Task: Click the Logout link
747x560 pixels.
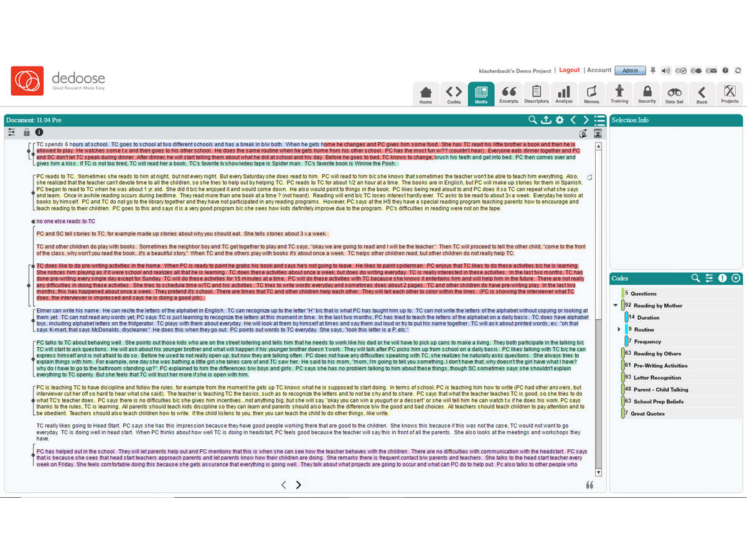Action: 569,70
